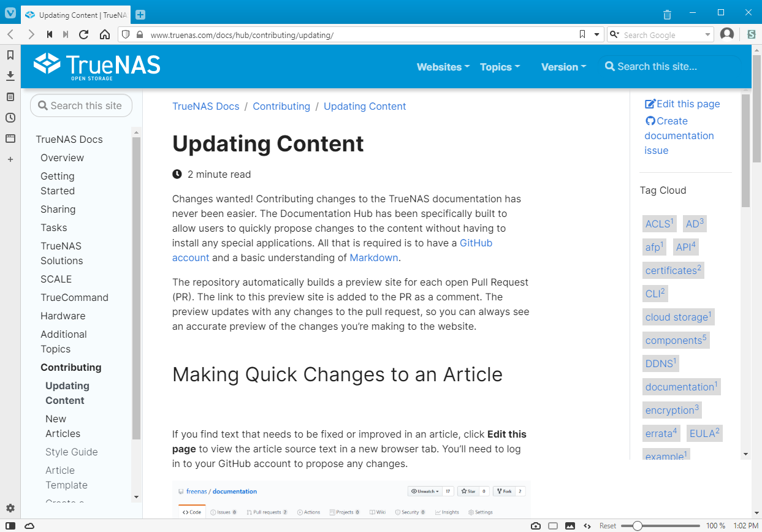Open the closed tabs trash can

[x=668, y=15]
